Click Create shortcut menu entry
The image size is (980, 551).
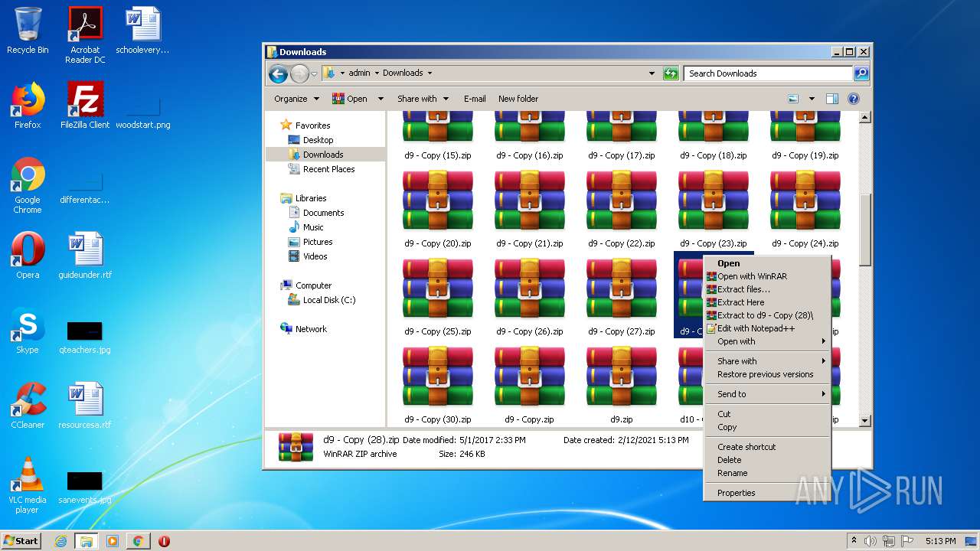coord(767,447)
